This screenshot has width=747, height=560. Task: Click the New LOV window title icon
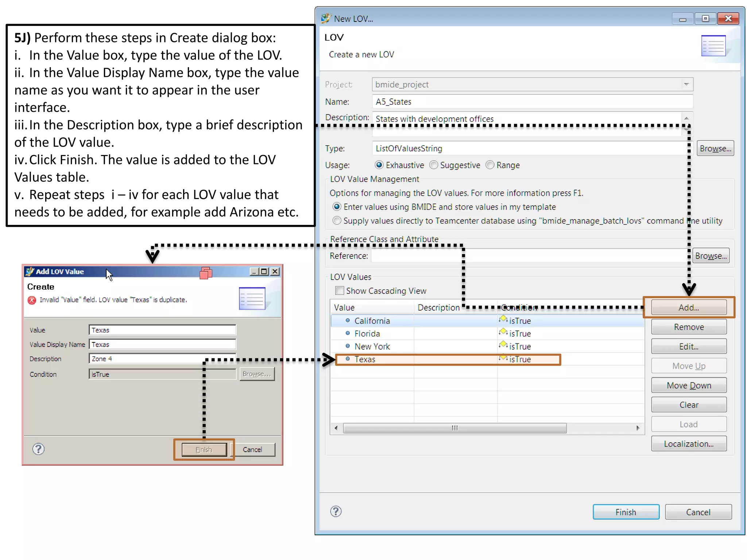coord(325,18)
